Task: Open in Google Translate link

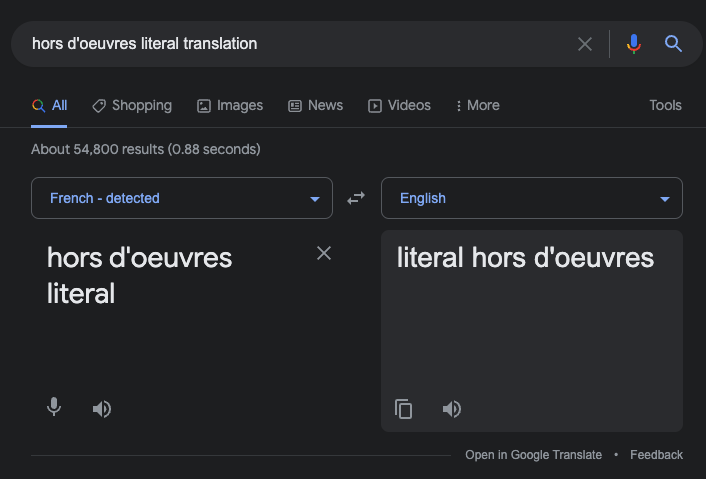Action: click(533, 455)
